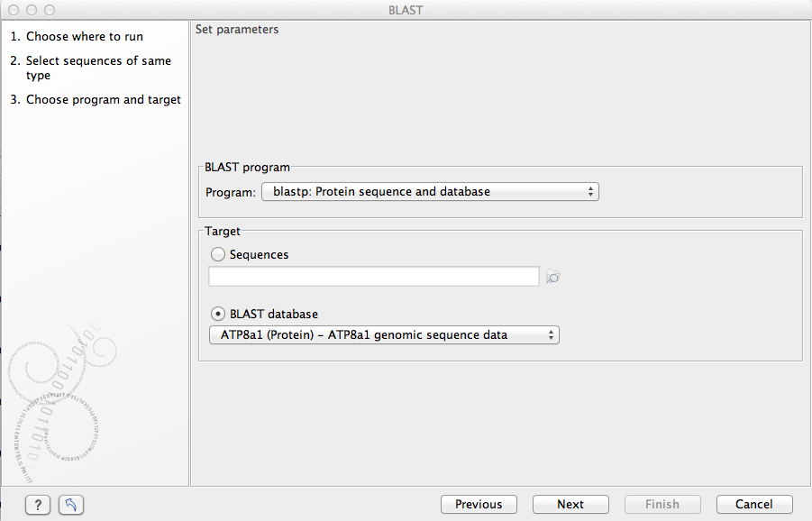Cancel the BLAST wizard
812x521 pixels.
click(x=754, y=505)
